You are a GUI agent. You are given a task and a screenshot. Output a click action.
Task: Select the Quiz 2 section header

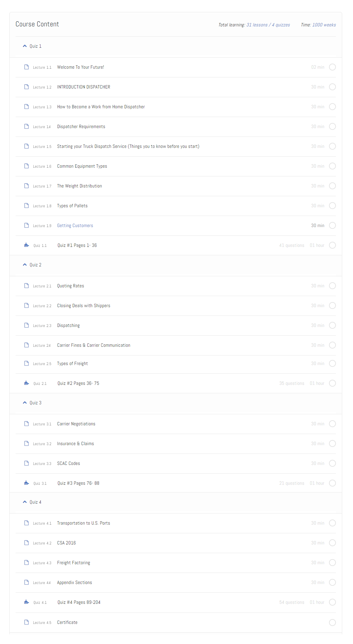tap(35, 265)
